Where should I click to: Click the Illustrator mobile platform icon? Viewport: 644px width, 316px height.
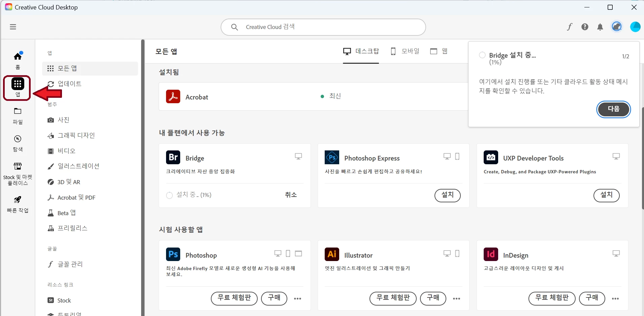457,253
